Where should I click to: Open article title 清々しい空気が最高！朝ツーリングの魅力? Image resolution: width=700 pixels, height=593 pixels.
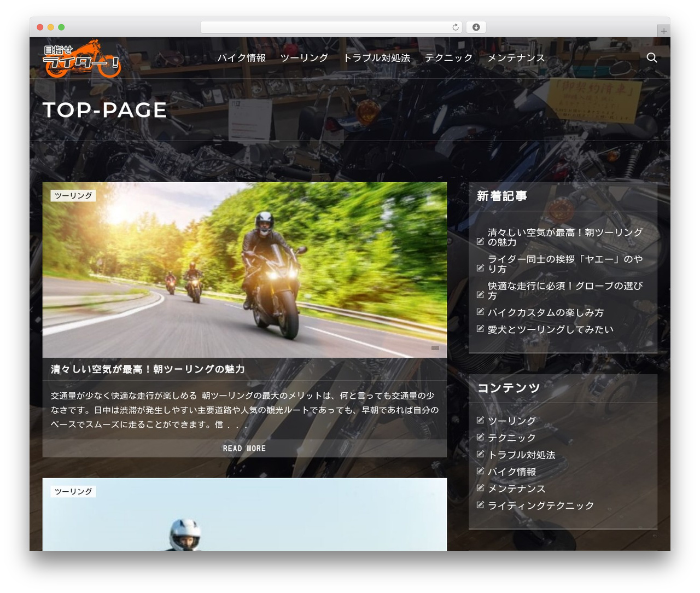[148, 369]
